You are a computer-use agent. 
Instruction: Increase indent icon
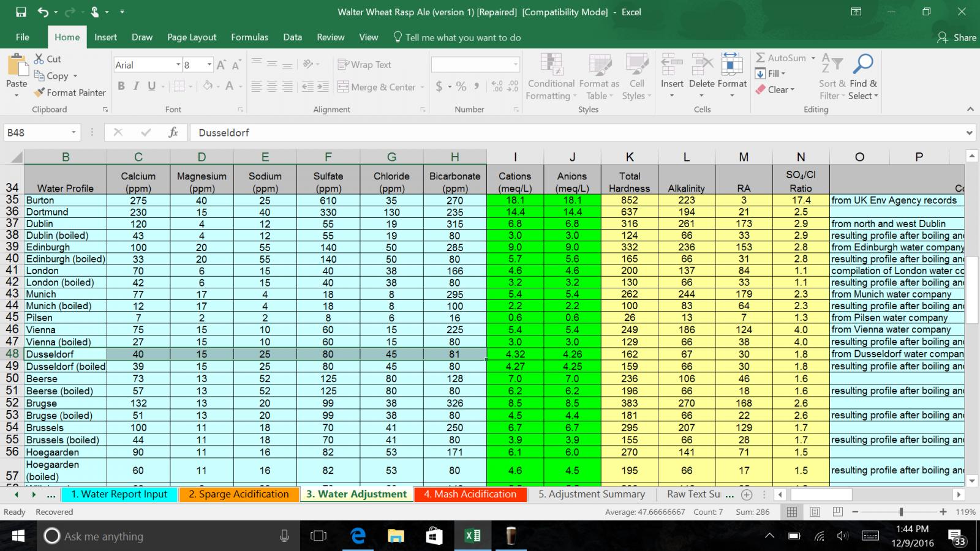323,86
